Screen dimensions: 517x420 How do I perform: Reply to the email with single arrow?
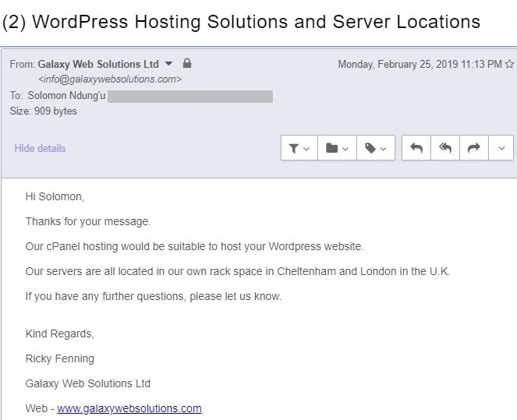416,148
